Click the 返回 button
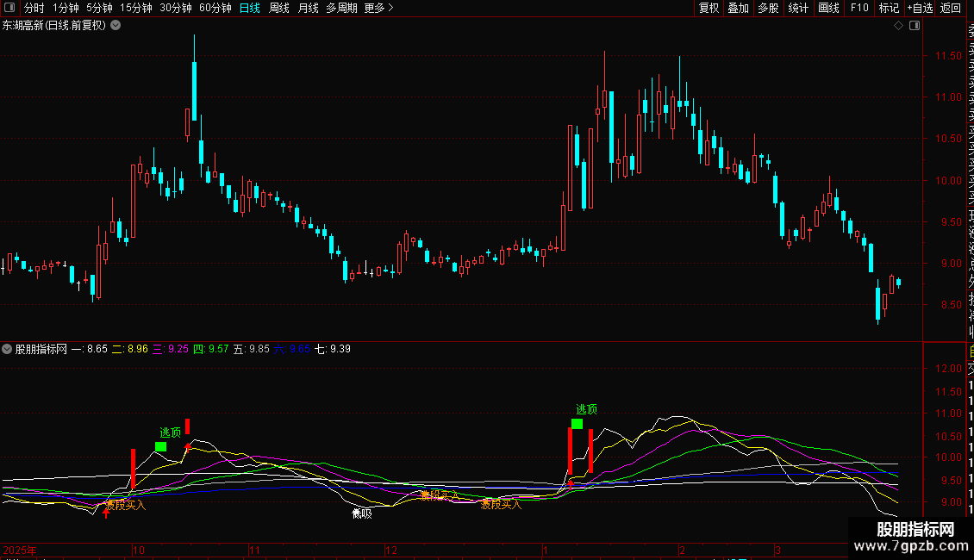 pyautogui.click(x=951, y=8)
